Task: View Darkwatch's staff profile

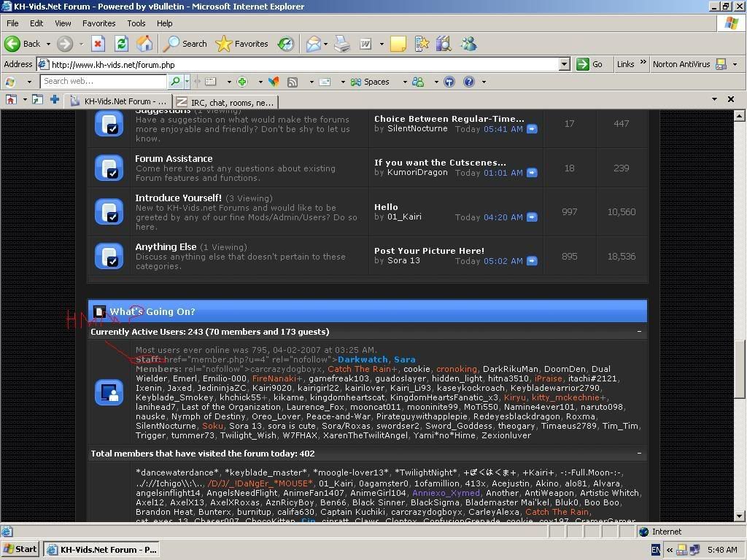Action: pos(363,359)
